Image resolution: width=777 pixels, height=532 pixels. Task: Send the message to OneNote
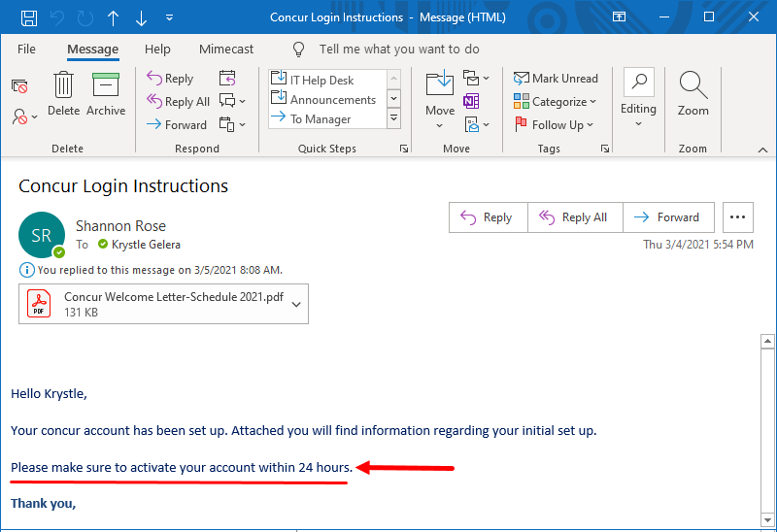click(x=471, y=102)
